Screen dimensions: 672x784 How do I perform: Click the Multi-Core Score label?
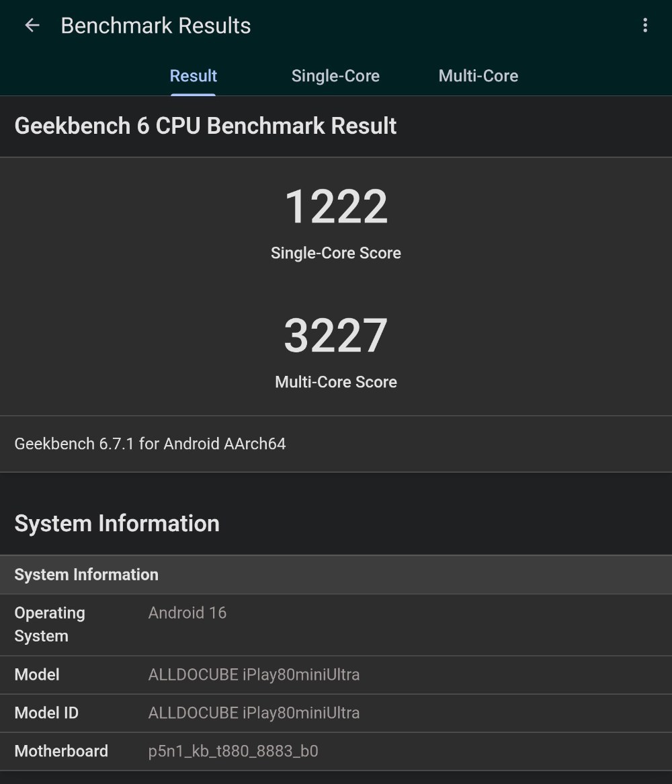(x=336, y=382)
